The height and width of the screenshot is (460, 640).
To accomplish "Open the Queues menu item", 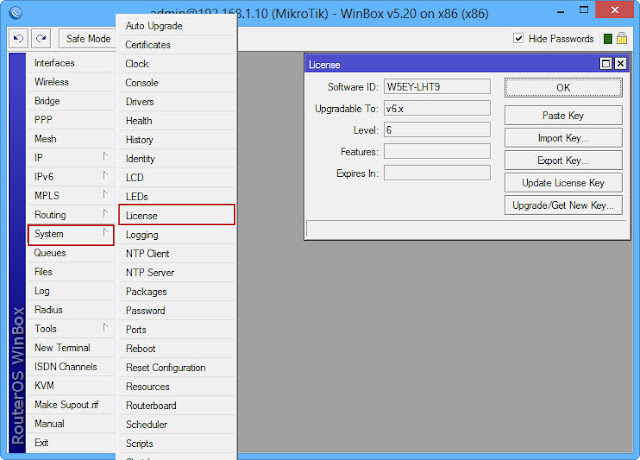I will (x=71, y=253).
